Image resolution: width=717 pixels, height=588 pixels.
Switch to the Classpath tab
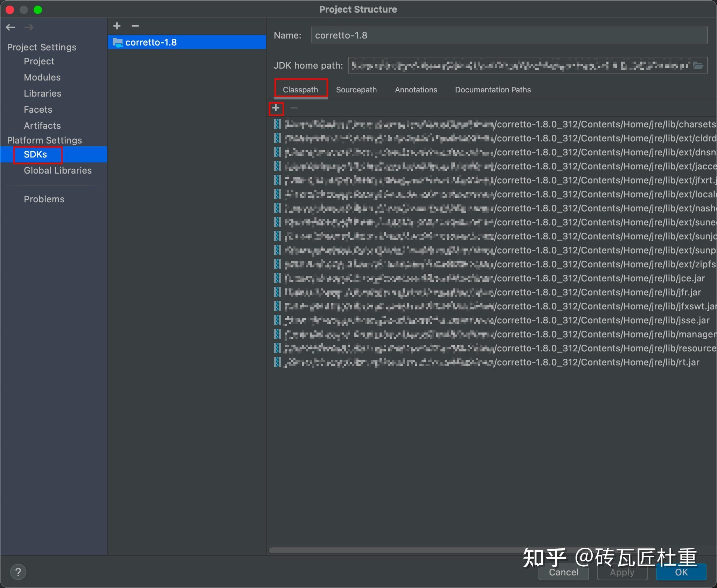coord(300,90)
